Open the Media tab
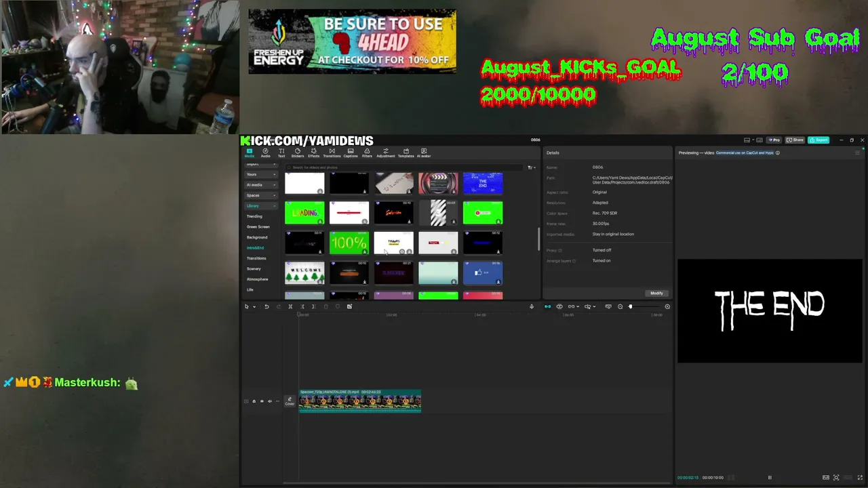The height and width of the screenshot is (488, 868). [x=249, y=153]
